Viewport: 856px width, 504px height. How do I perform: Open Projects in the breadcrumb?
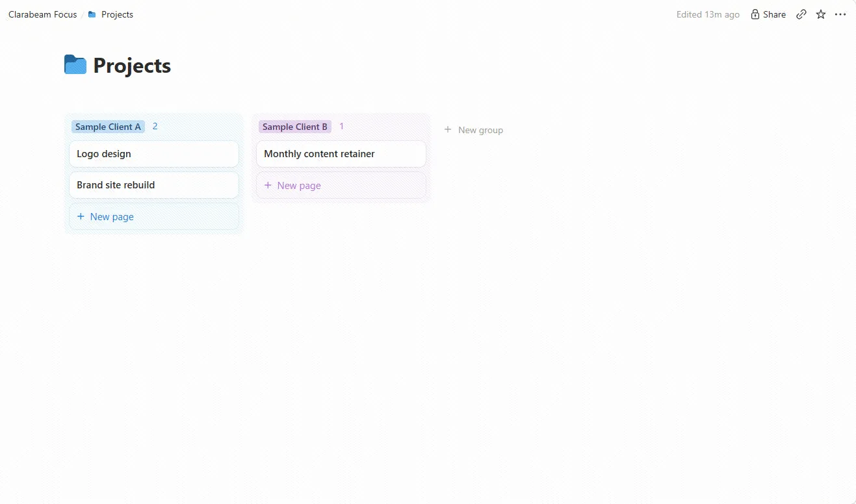117,14
